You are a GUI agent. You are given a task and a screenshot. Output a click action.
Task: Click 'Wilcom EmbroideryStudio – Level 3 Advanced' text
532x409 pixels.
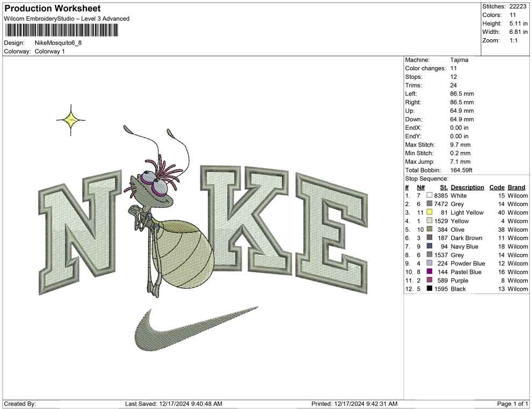click(67, 19)
